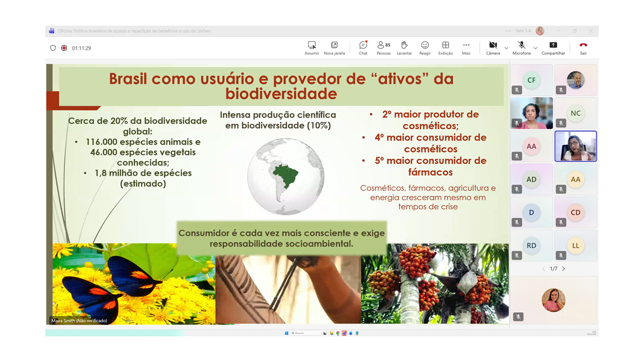The width and height of the screenshot is (644, 362).
Task: Select the RD participant tile
Action: (531, 245)
